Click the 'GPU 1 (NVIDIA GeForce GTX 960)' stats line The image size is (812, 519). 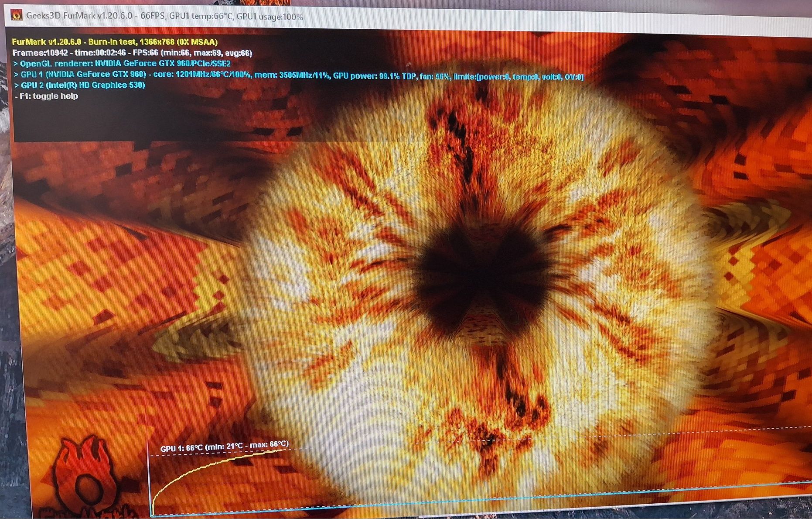point(299,75)
